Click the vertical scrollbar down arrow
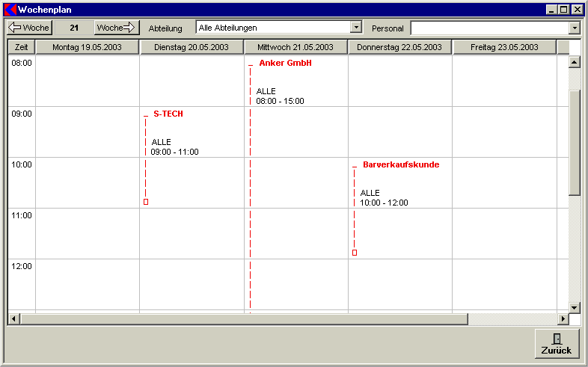 pos(575,307)
